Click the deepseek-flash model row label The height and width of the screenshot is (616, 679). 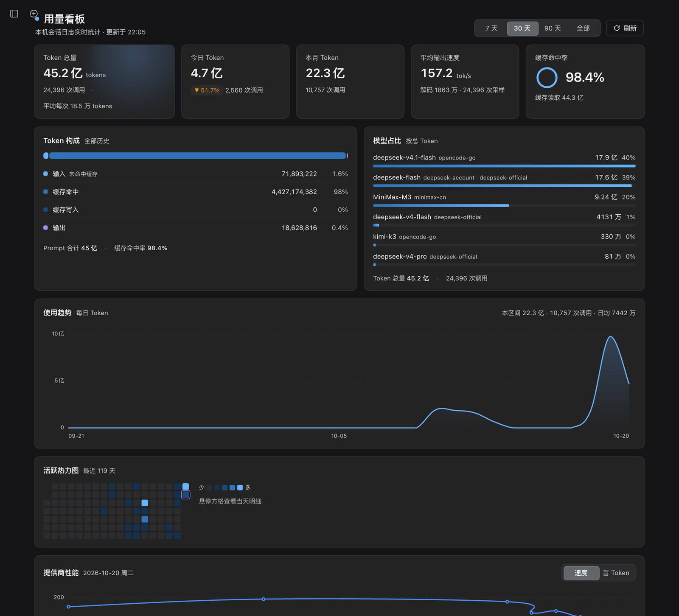point(397,177)
